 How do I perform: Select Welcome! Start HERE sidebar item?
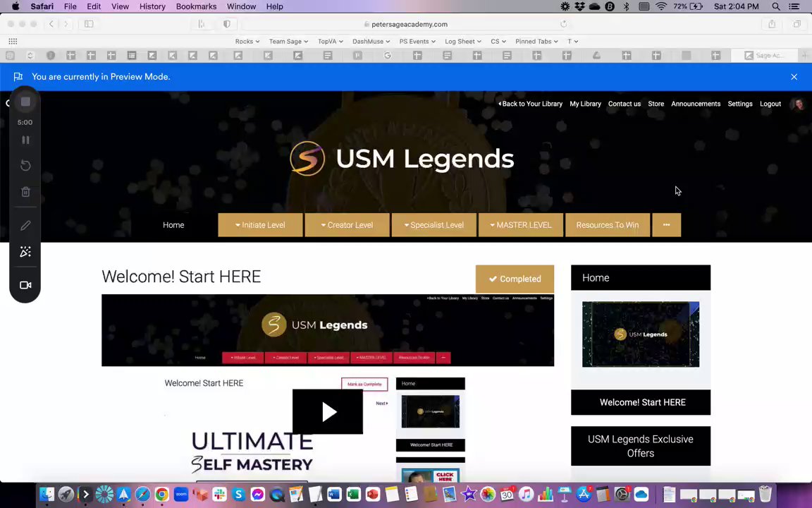pyautogui.click(x=641, y=402)
